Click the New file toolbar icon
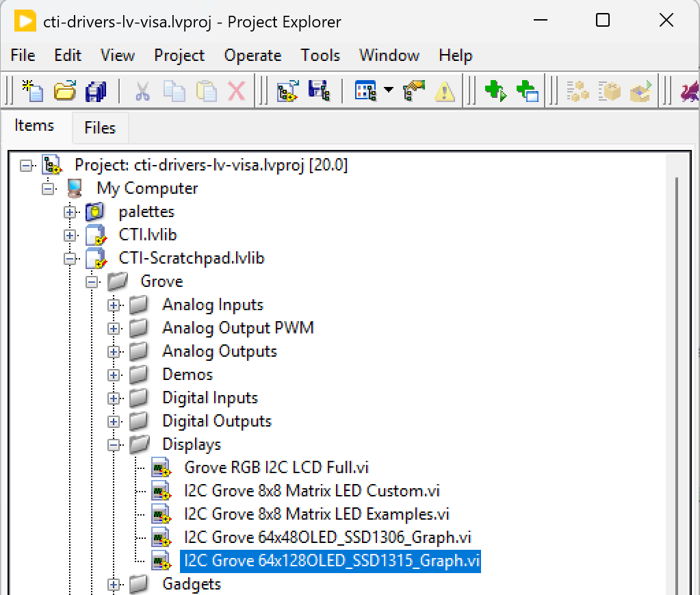Viewport: 700px width, 595px height. pos(32,90)
